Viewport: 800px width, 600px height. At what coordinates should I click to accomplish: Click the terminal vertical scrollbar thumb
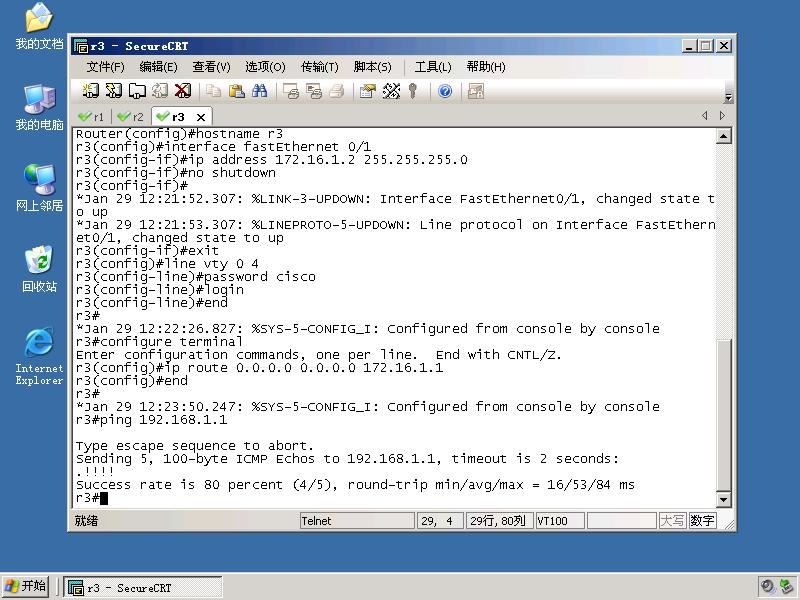pos(723,415)
